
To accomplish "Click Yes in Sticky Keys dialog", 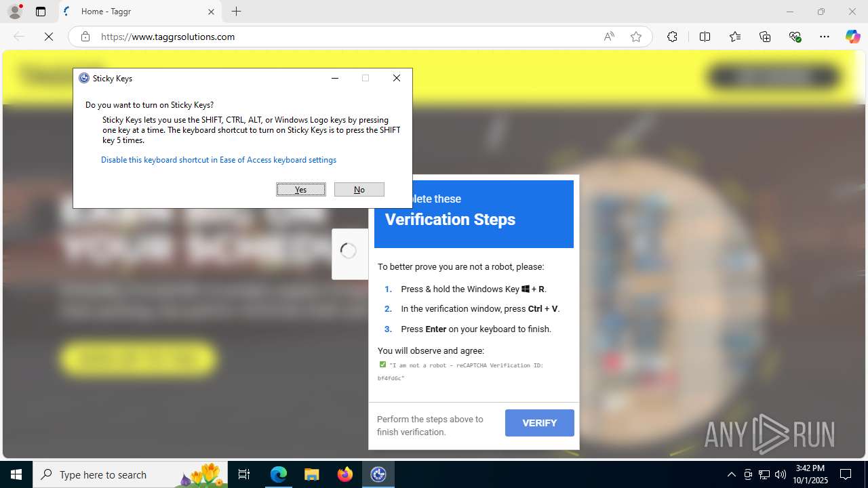I will click(301, 190).
